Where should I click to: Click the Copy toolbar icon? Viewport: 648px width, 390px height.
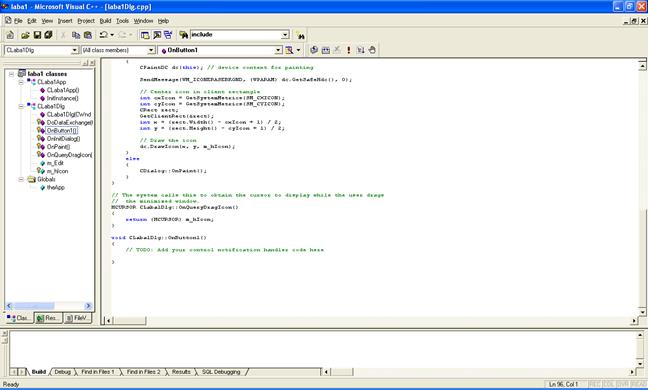pos(76,36)
